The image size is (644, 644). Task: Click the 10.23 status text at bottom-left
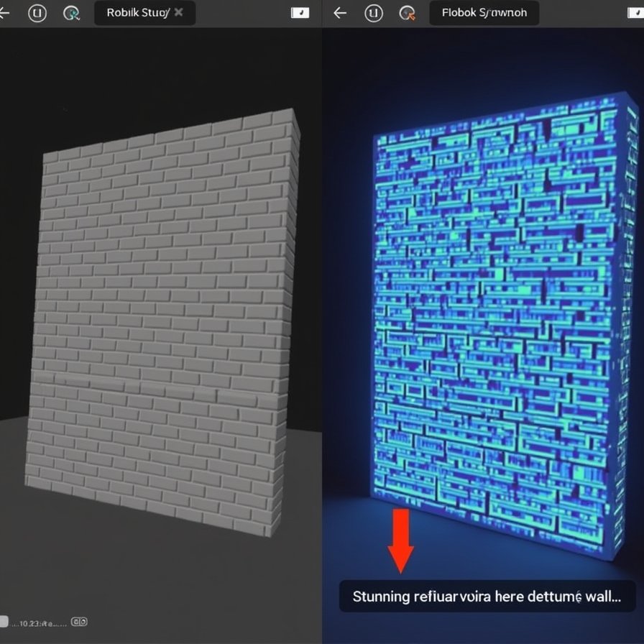click(x=40, y=622)
